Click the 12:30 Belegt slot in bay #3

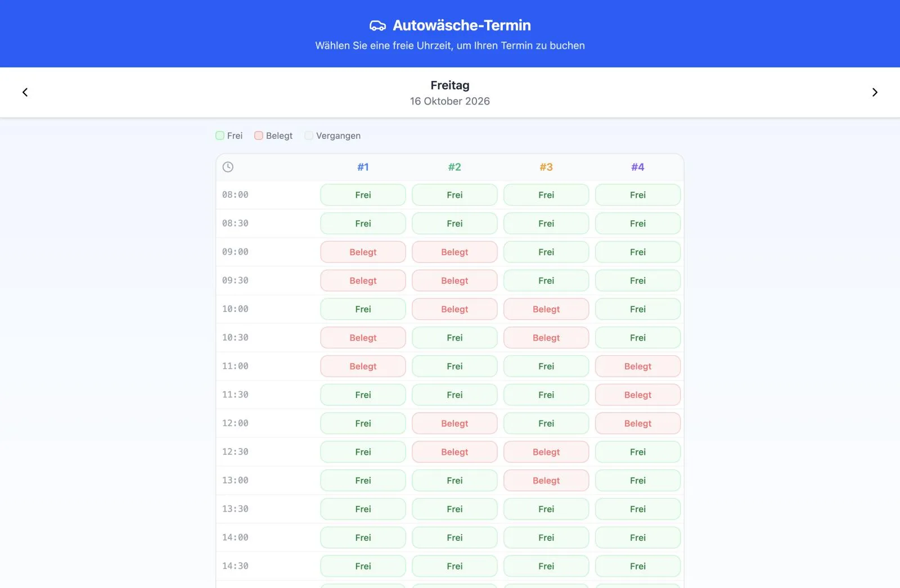(546, 452)
